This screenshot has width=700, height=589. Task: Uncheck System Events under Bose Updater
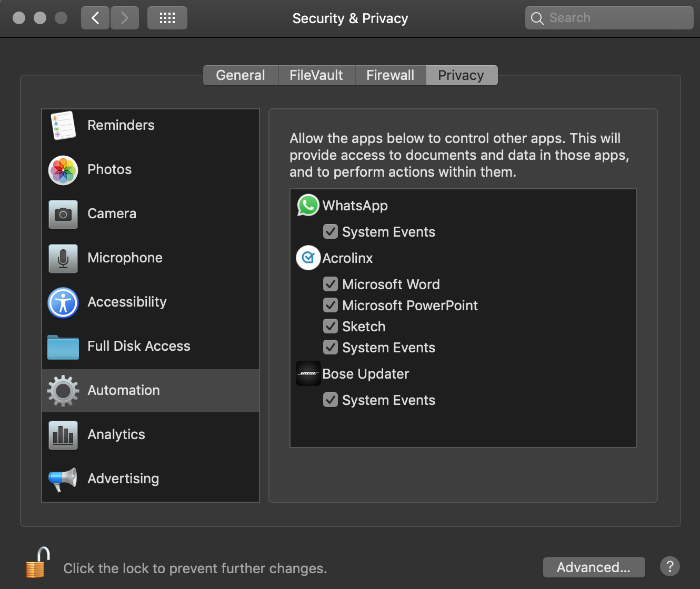331,400
